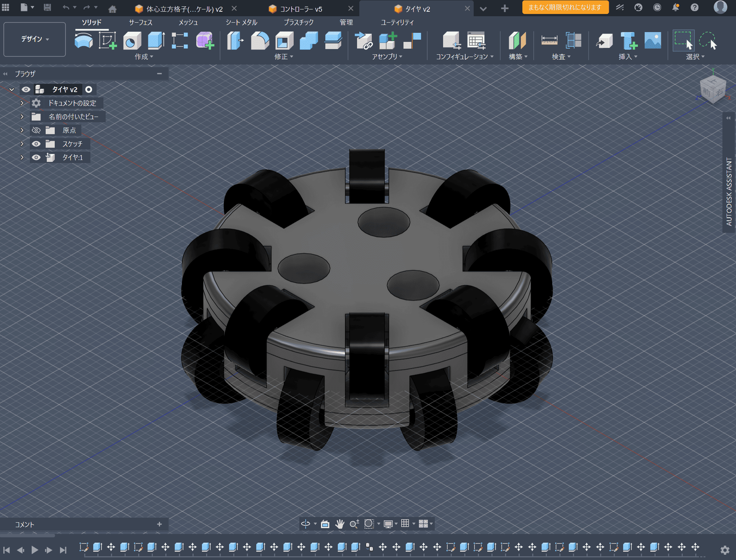Open the AUTODESK ASSISTANT side panel
736x560 pixels.
[729, 191]
